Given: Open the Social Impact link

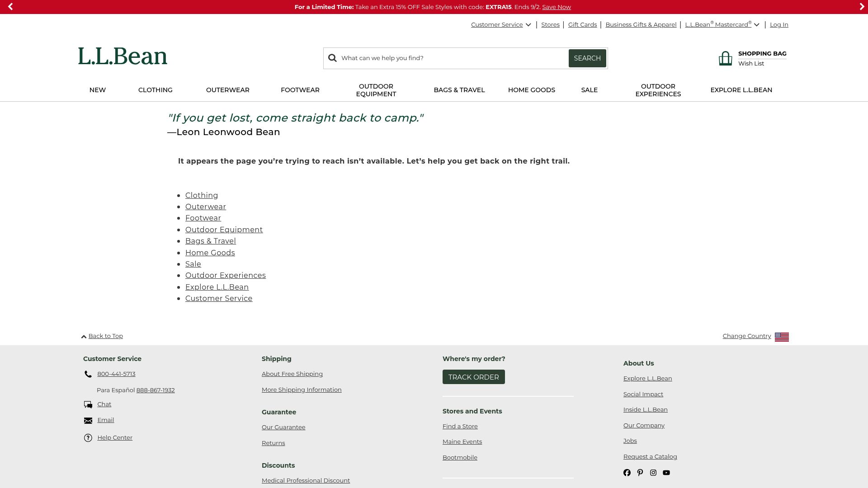Looking at the screenshot, I should click(643, 394).
